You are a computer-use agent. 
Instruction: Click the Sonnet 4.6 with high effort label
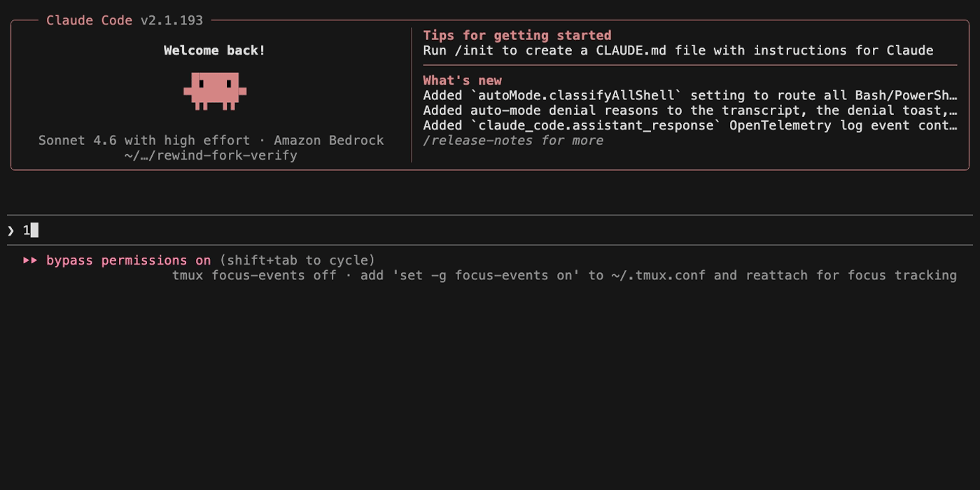(143, 141)
